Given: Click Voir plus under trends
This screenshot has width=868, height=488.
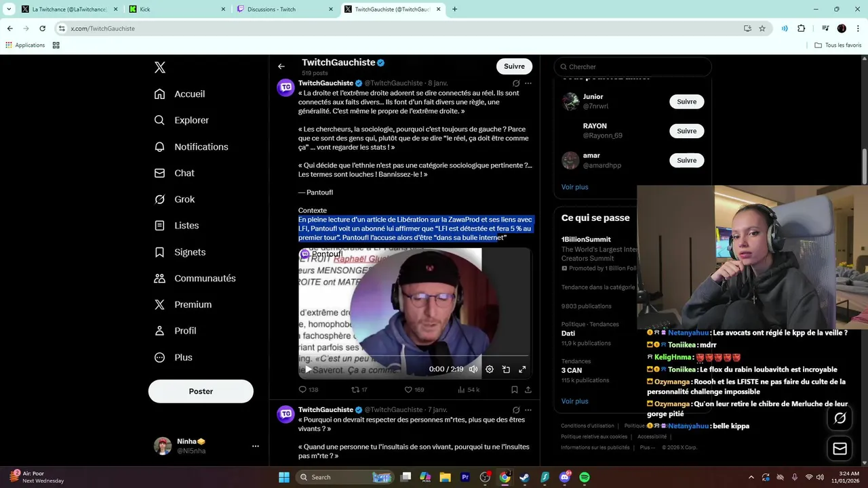Looking at the screenshot, I should coord(574,401).
